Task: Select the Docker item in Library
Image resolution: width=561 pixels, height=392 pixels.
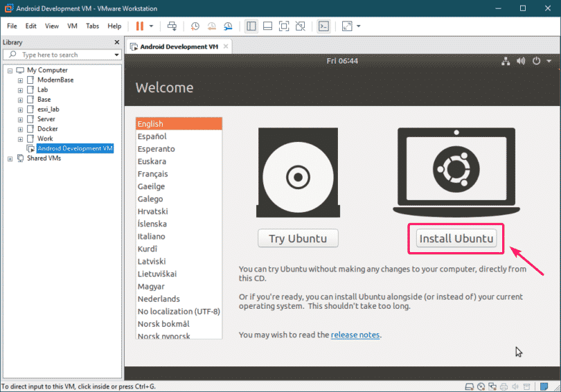Action: [x=47, y=129]
